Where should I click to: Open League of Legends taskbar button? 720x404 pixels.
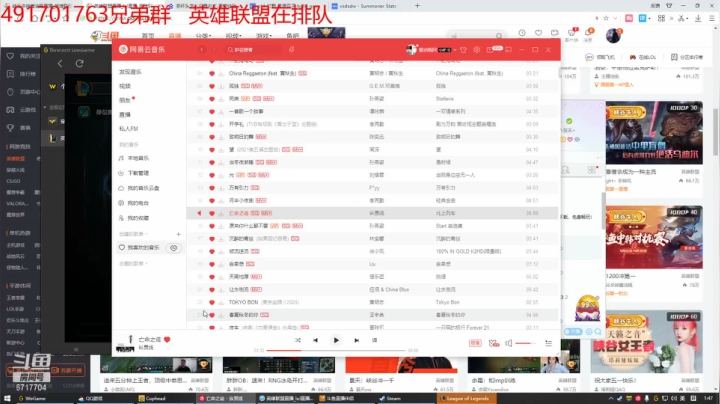(465, 398)
